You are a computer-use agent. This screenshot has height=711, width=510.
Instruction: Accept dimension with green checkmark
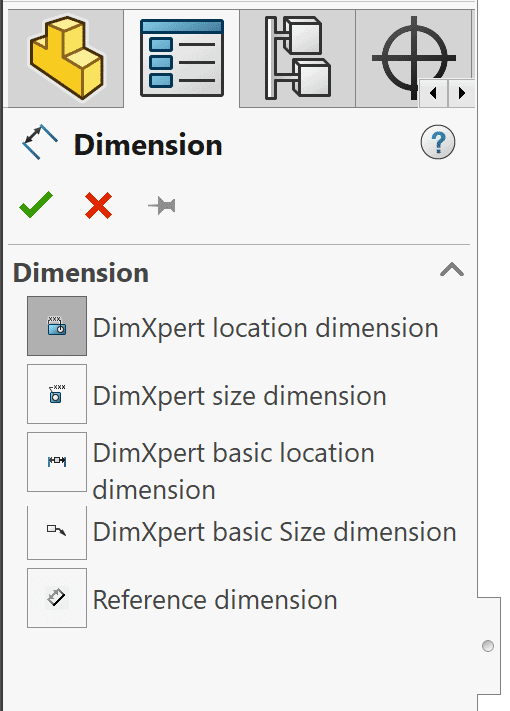click(x=36, y=205)
